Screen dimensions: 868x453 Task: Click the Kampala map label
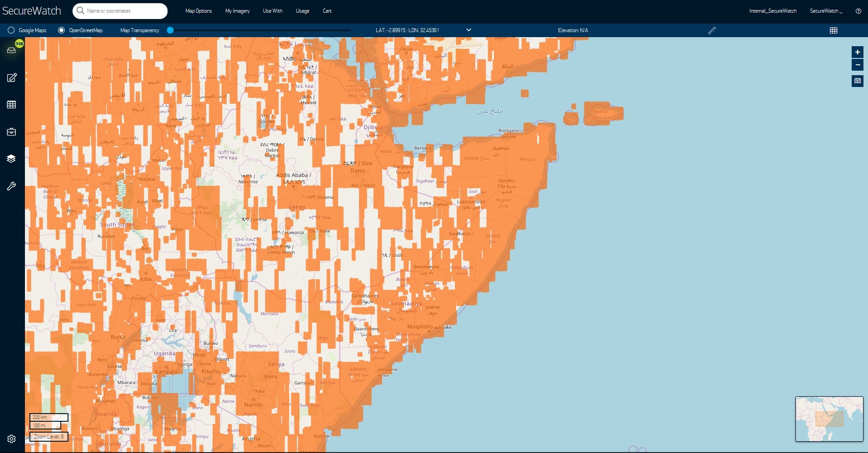tap(166, 372)
